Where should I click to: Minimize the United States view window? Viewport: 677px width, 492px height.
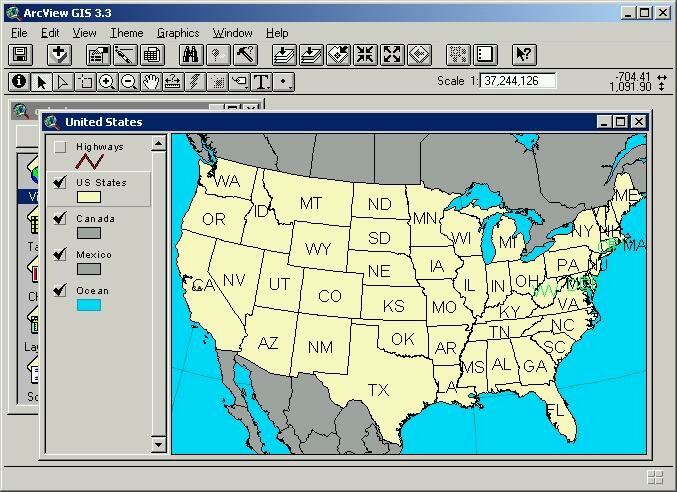pyautogui.click(x=604, y=122)
